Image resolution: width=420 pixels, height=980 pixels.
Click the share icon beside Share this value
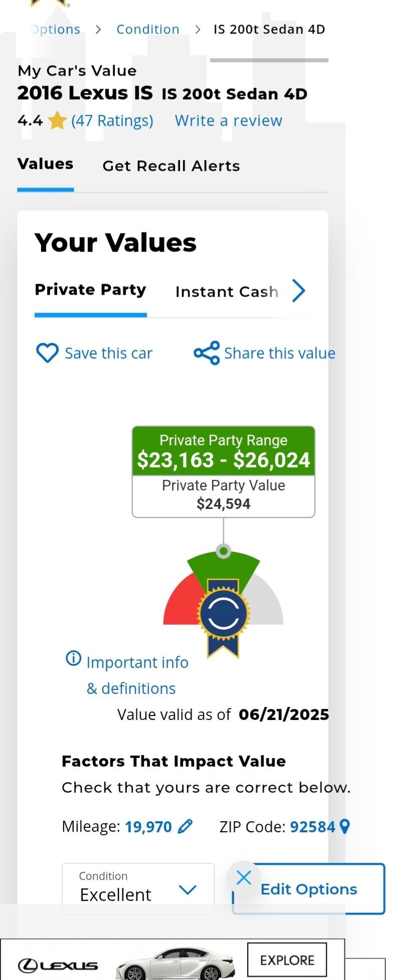coord(206,353)
